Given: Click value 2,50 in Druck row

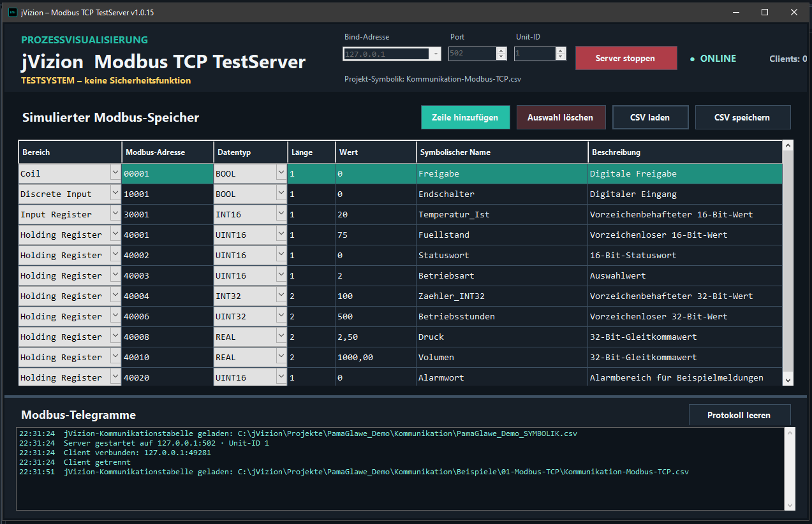Looking at the screenshot, I should click(376, 337).
